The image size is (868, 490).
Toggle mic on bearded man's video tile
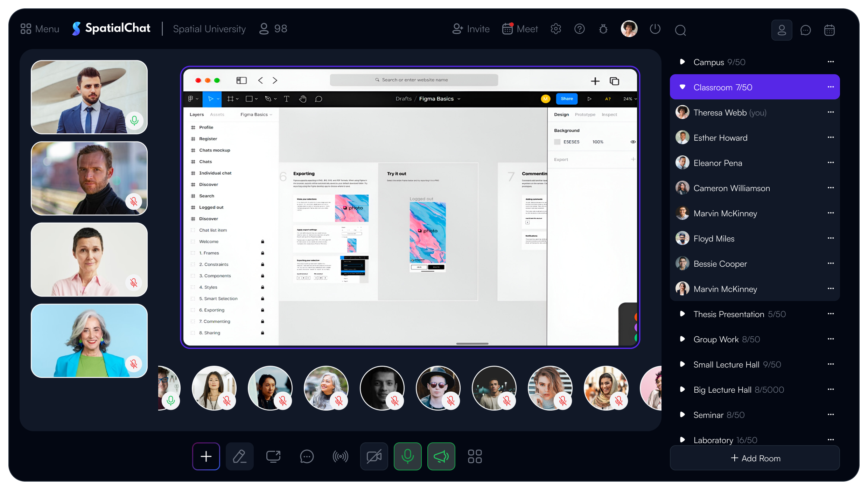click(134, 201)
